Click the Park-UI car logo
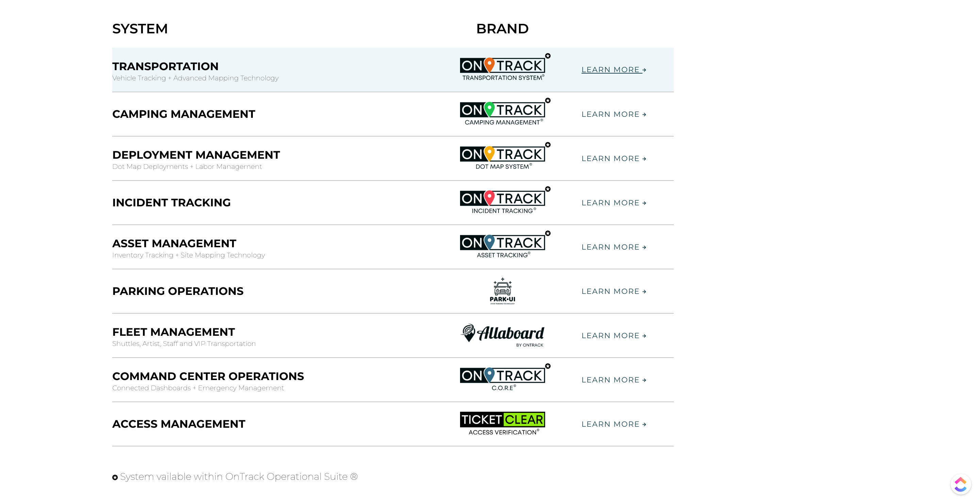 (x=502, y=291)
